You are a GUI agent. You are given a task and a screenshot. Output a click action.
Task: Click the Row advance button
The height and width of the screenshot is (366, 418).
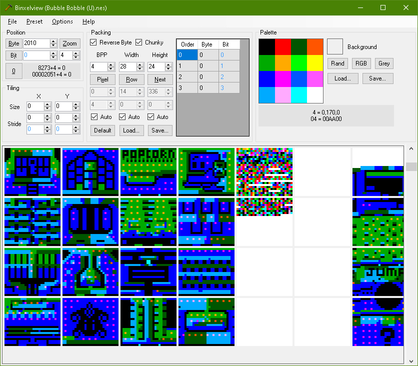131,79
